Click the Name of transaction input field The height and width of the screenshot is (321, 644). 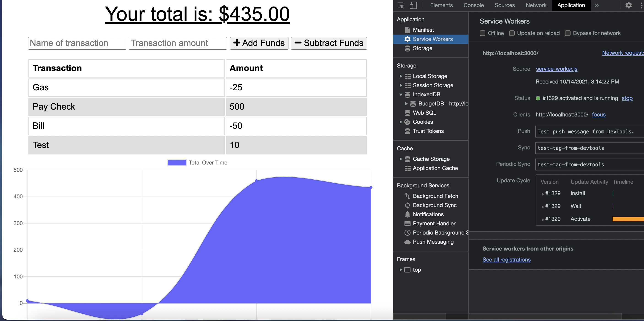(77, 43)
